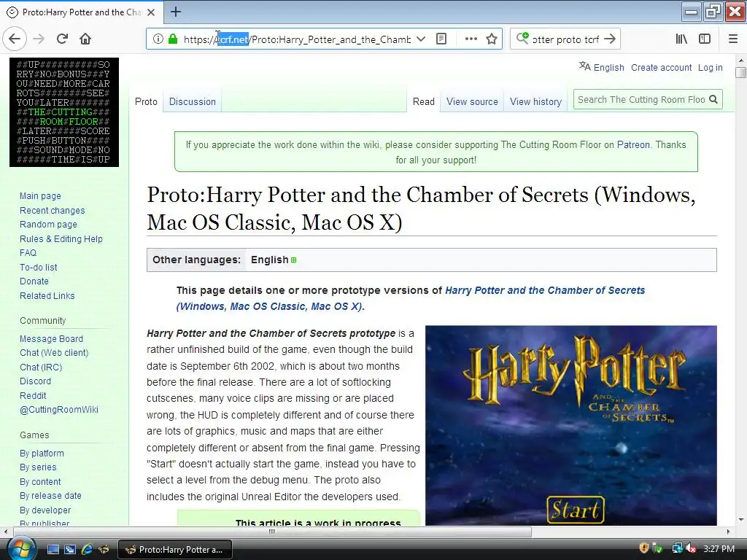Open the Patreon link in the banner
The image size is (747, 560).
[633, 145]
